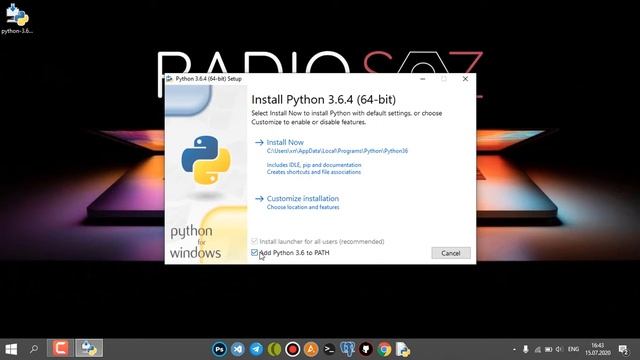The image size is (640, 360).
Task: Open taskbar search magnifier
Action: [x=34, y=349]
